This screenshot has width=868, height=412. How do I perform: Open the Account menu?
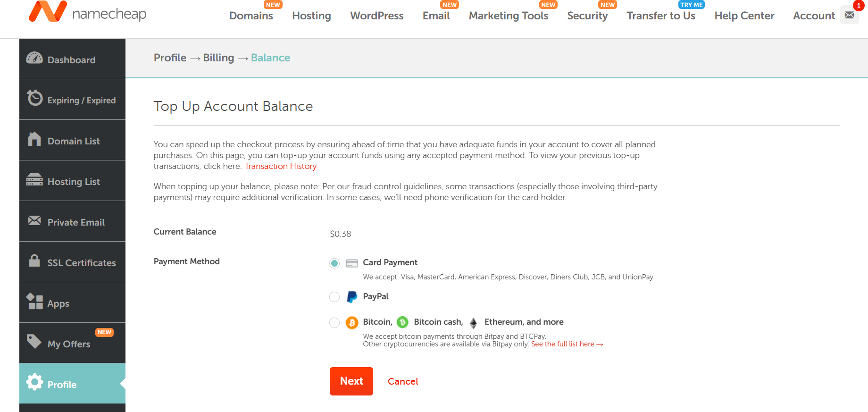click(x=814, y=16)
